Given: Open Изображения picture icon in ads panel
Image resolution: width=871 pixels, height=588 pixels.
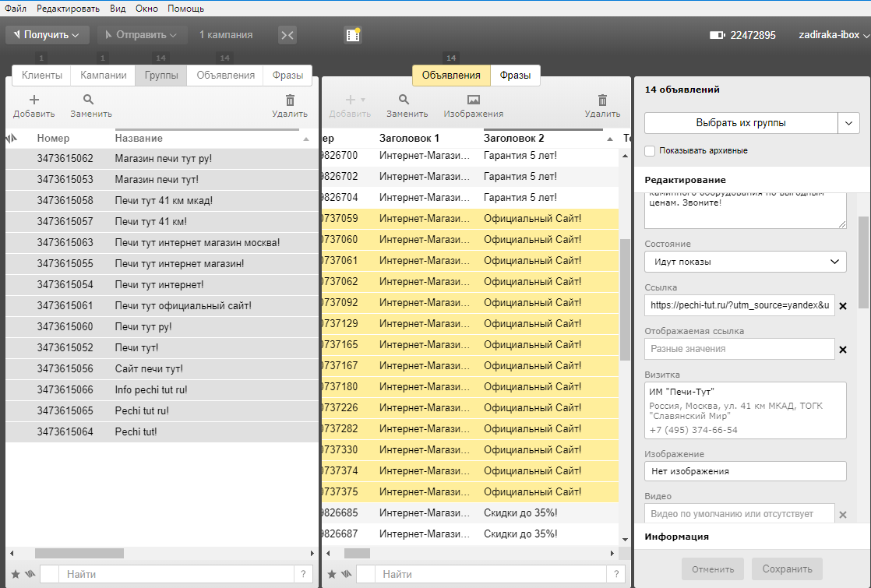Looking at the screenshot, I should pyautogui.click(x=473, y=100).
